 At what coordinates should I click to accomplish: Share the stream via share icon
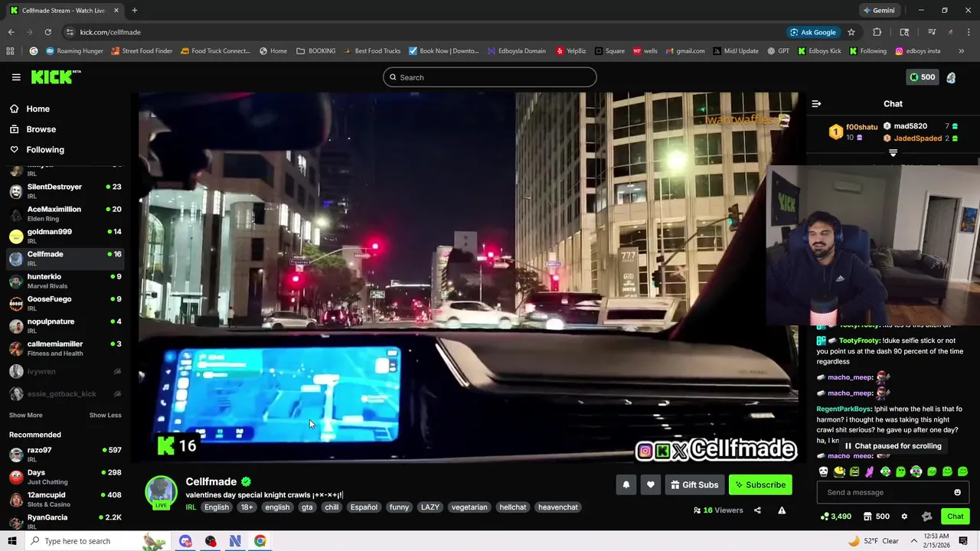(757, 510)
